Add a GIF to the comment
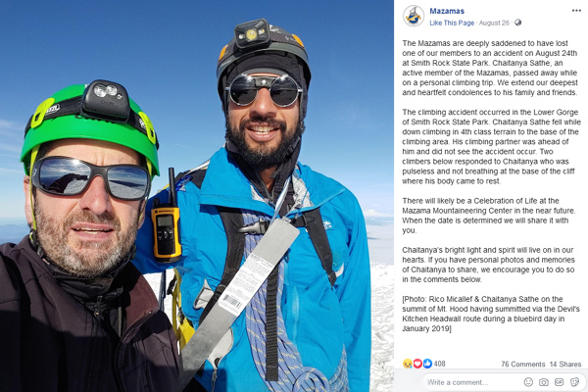This screenshot has height=392, width=588. [559, 382]
